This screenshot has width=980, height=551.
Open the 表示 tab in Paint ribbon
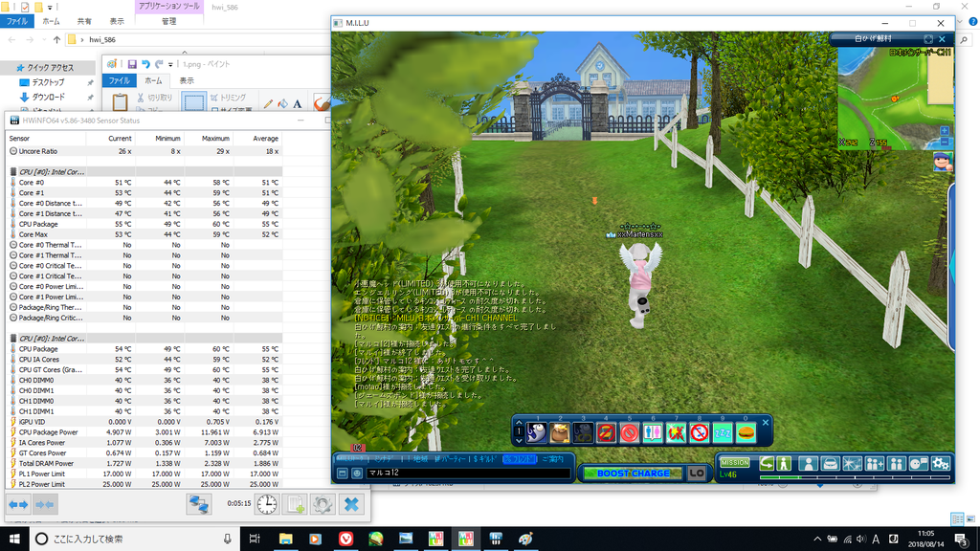(187, 81)
